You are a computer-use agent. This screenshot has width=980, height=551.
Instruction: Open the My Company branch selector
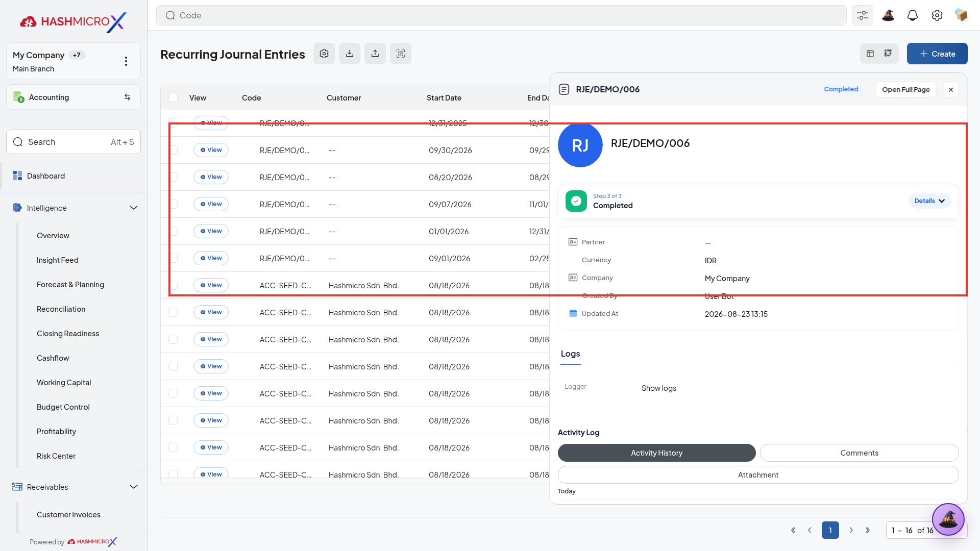pos(73,61)
